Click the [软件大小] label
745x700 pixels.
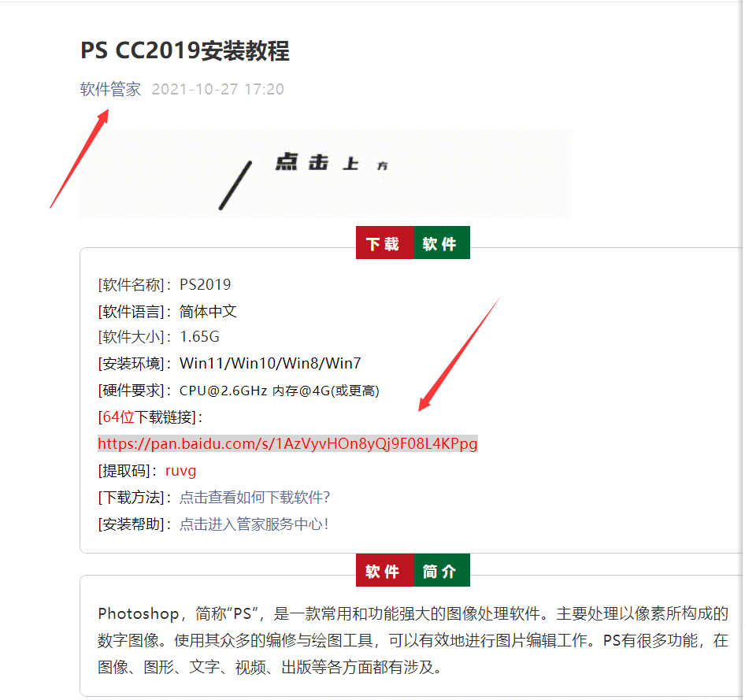point(135,337)
